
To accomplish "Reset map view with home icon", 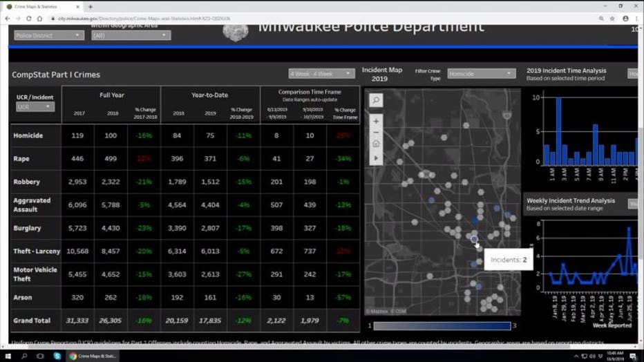I will (x=376, y=144).
